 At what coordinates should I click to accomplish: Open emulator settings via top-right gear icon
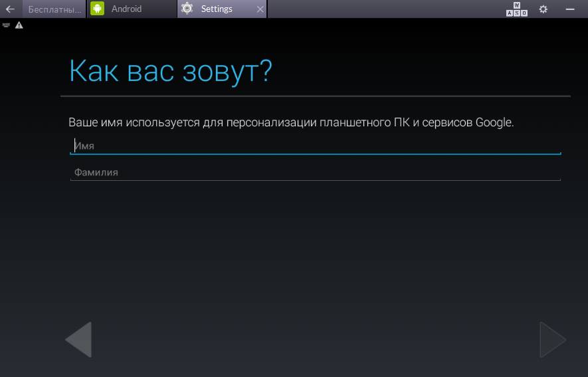coord(543,9)
